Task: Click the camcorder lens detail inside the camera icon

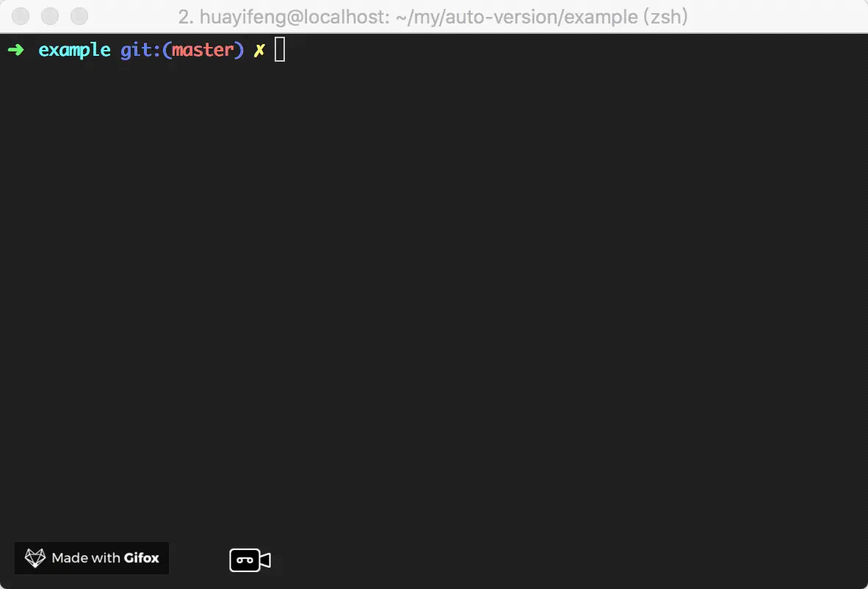Action: pyautogui.click(x=245, y=560)
